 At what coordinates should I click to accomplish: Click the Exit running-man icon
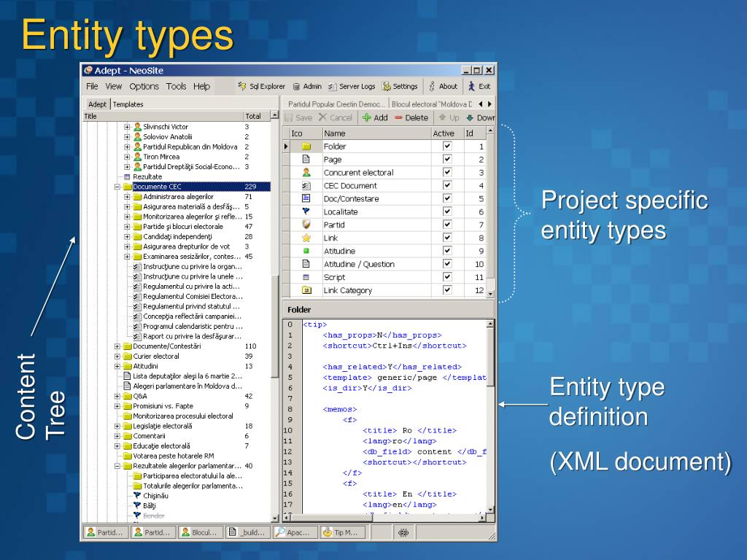(x=472, y=86)
